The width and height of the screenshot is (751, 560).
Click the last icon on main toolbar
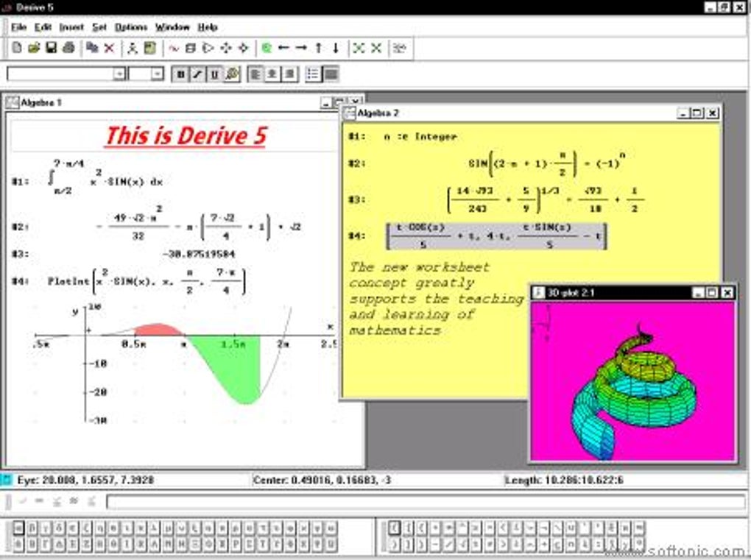point(400,48)
